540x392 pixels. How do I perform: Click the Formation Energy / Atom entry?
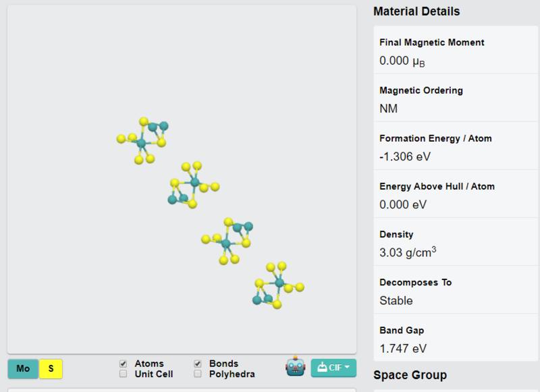pos(456,146)
